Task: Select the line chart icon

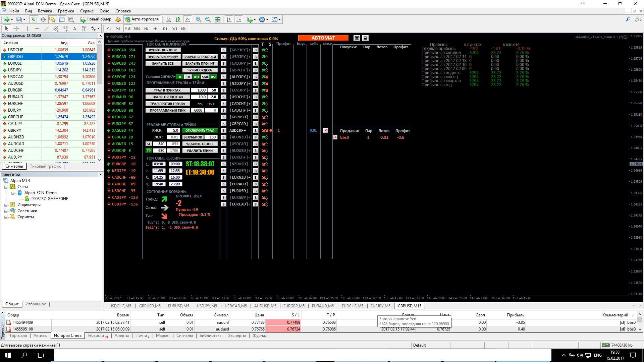Action: click(x=187, y=19)
